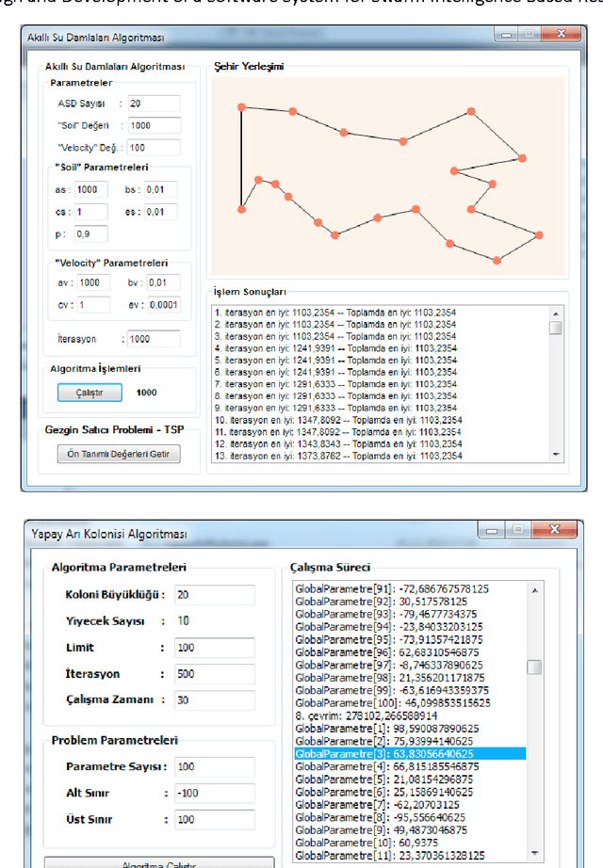Close the Akıllı Su Damlaları Algoritması window
603x868 pixels.
(561, 34)
